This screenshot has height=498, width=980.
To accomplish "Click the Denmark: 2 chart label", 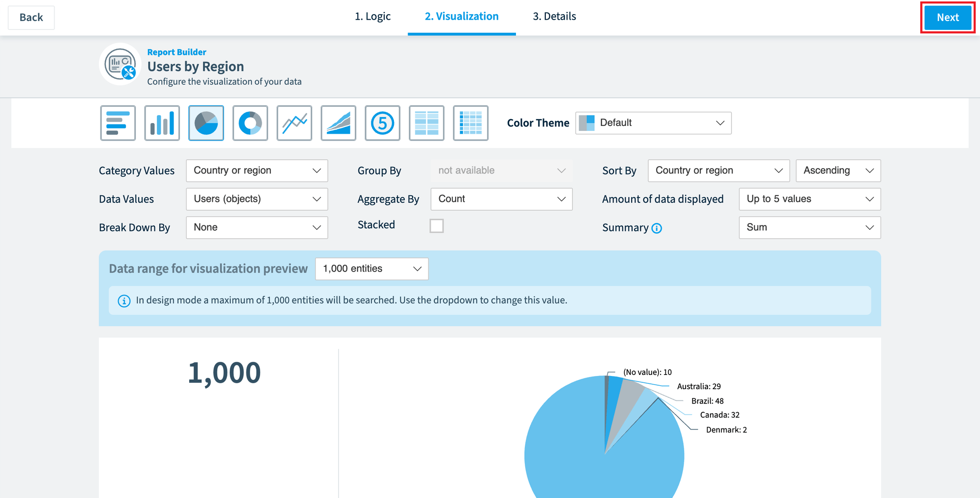I will coord(727,430).
